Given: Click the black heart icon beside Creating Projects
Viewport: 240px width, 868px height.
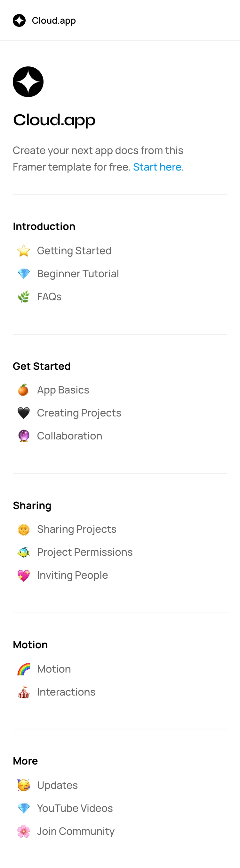Looking at the screenshot, I should click(24, 413).
